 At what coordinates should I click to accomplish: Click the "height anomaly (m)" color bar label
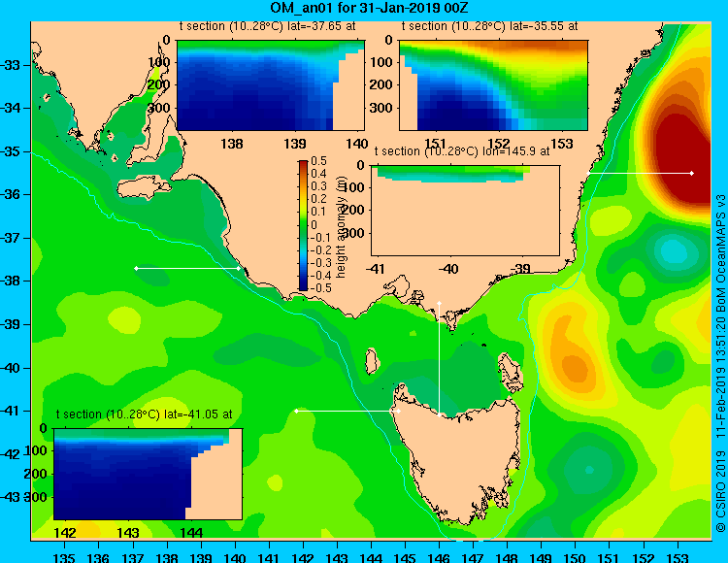click(342, 227)
